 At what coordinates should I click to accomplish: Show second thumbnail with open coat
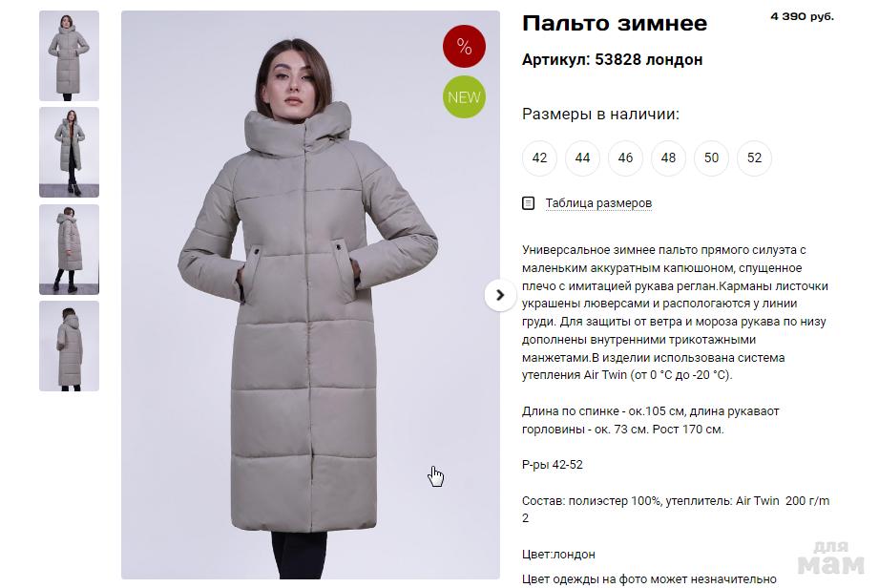pos(69,153)
